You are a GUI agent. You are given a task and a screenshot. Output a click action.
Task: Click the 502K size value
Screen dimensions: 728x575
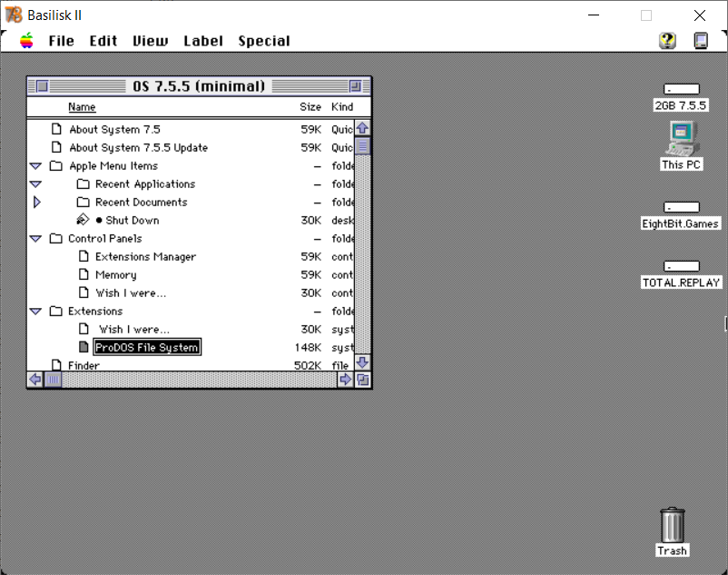click(308, 365)
